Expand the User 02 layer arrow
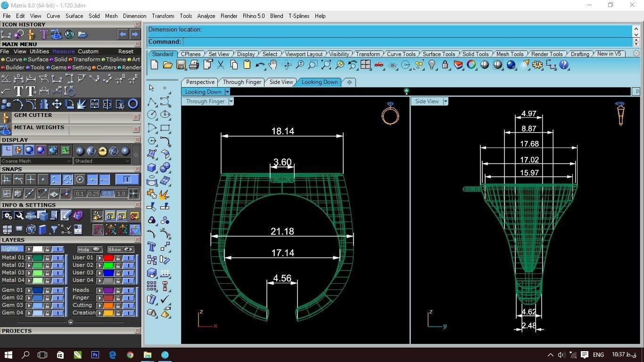This screenshot has height=362, width=644. pos(99,265)
